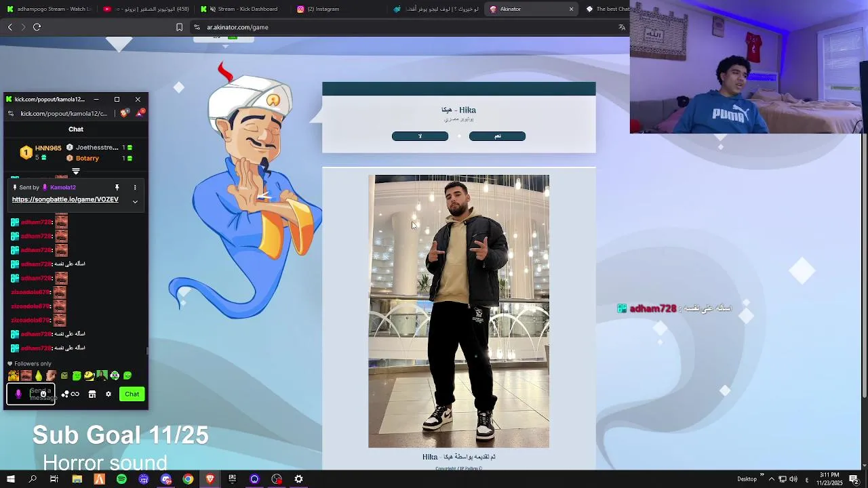The height and width of the screenshot is (488, 868).
Task: Open Epic Games Launcher from taskbar
Action: pos(232,479)
